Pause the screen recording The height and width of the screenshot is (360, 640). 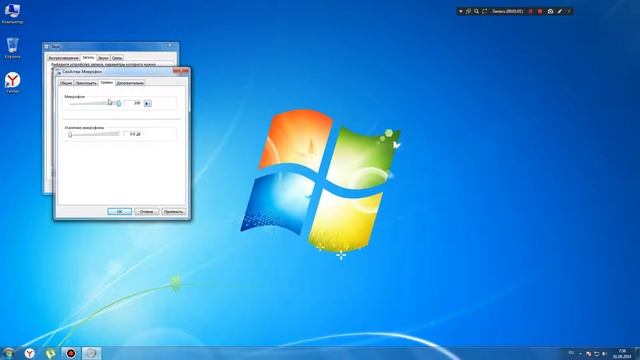tap(531, 11)
